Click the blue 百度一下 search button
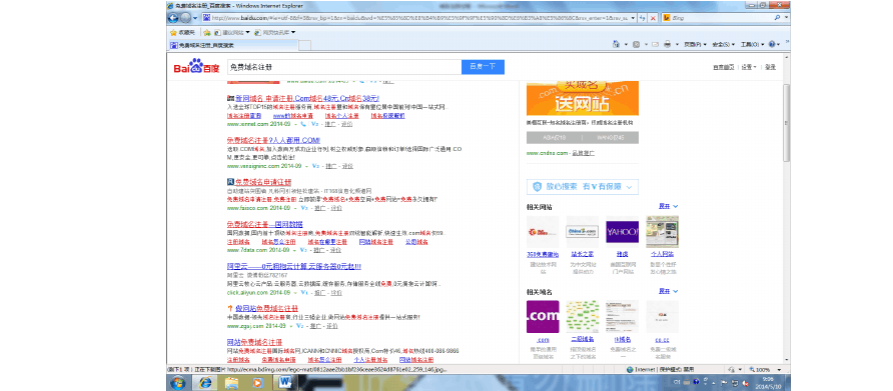 pyautogui.click(x=483, y=67)
